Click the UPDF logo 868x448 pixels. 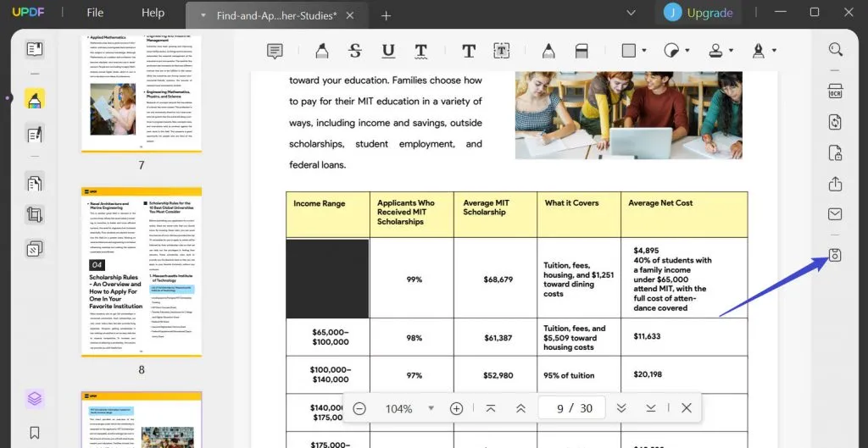[28, 12]
